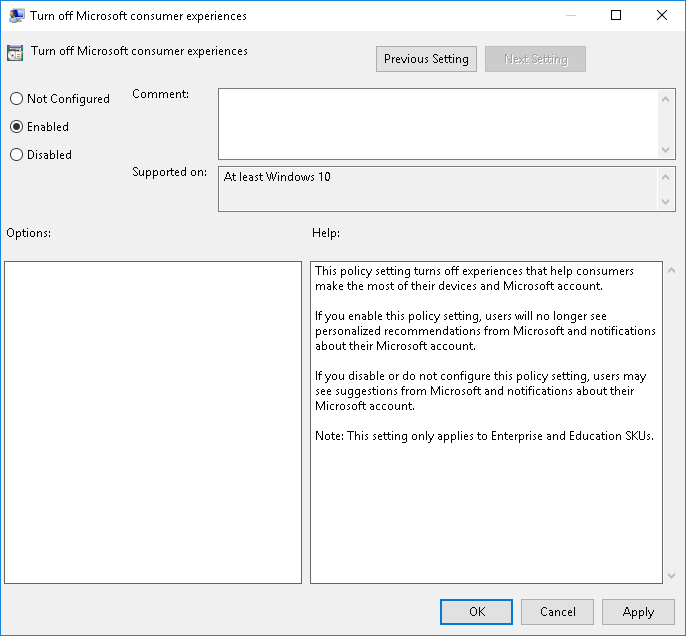Select the Not Configured radio button

(16, 99)
